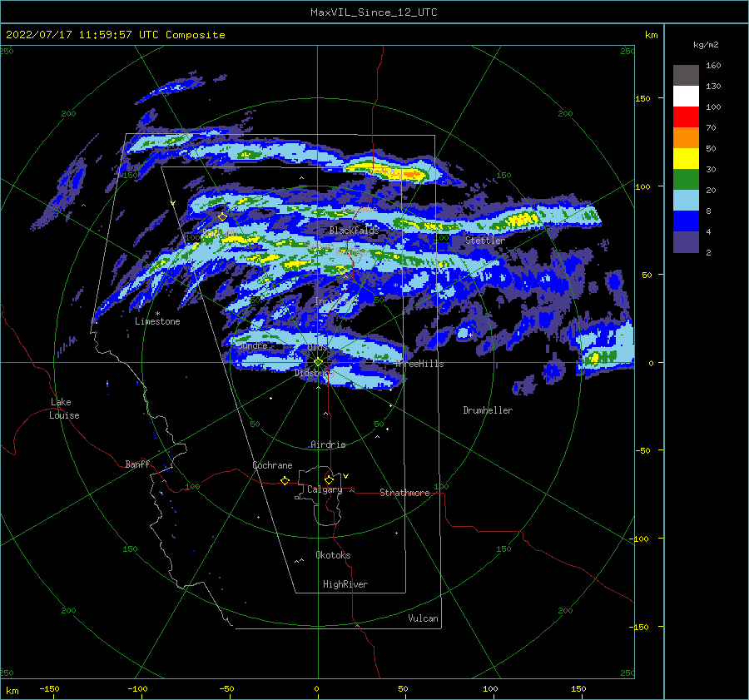
Task: Click the yellow diamond marker above Calgary label
Action: click(329, 479)
